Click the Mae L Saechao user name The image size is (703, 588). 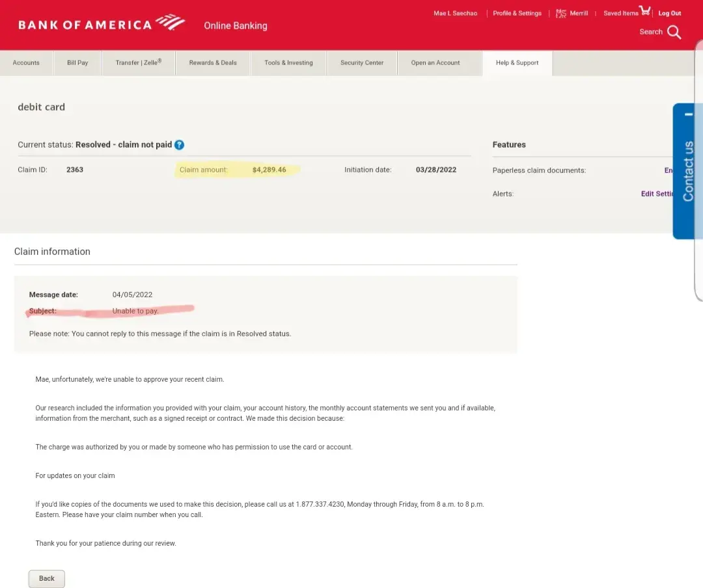(x=455, y=14)
